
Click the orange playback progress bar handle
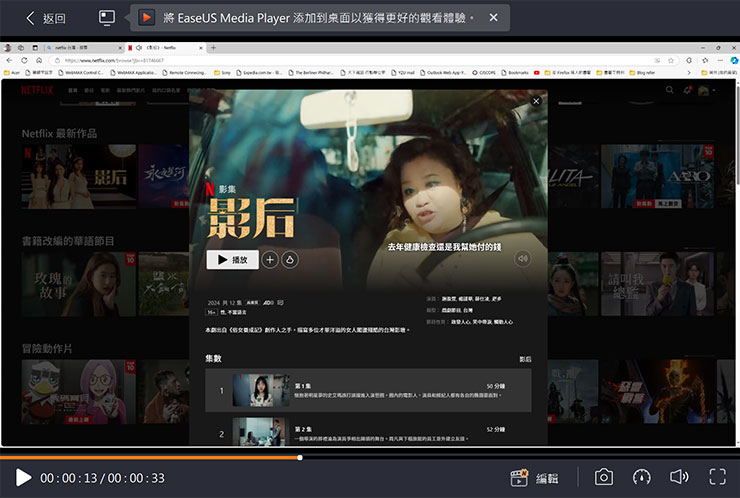pos(300,457)
